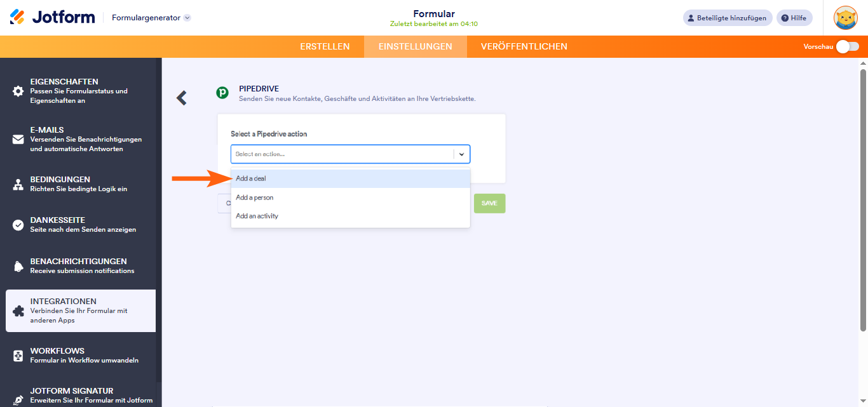Open the VERÖFFENTLICHEN tab
The height and width of the screenshot is (407, 868).
click(525, 46)
